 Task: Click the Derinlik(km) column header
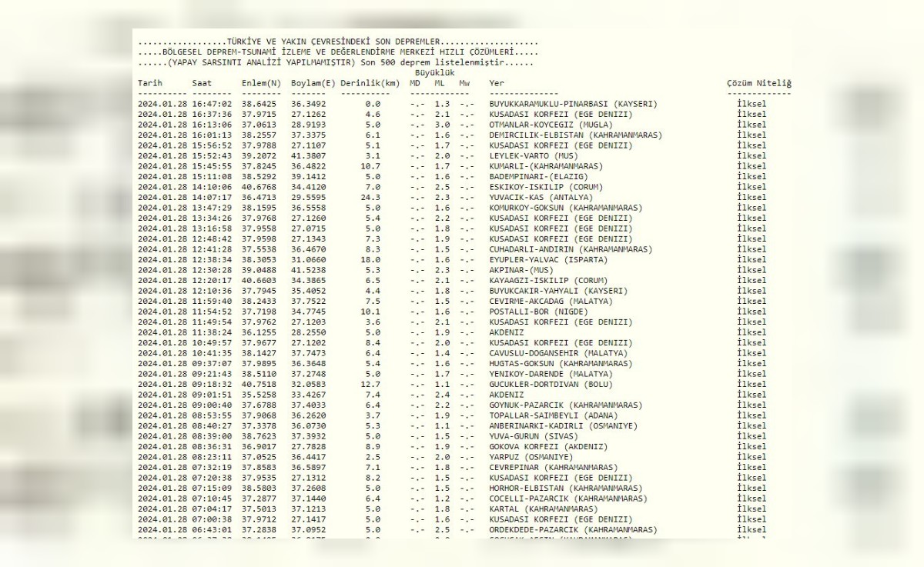pyautogui.click(x=370, y=83)
